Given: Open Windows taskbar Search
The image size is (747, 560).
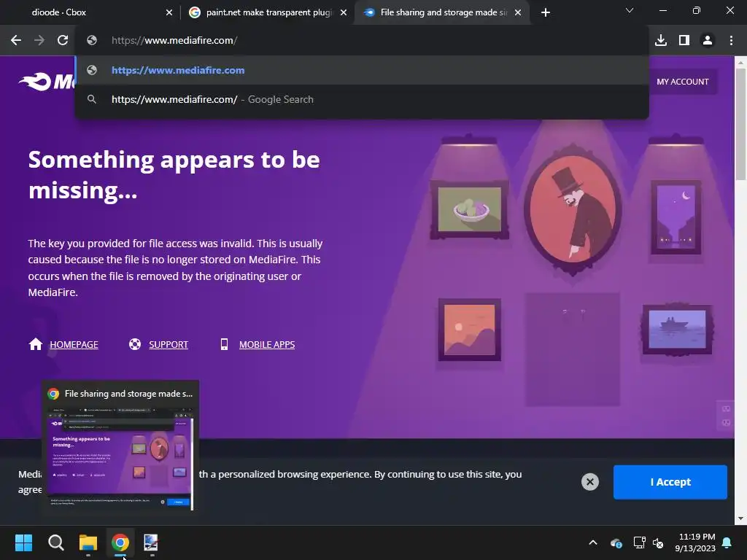Looking at the screenshot, I should tap(55, 542).
